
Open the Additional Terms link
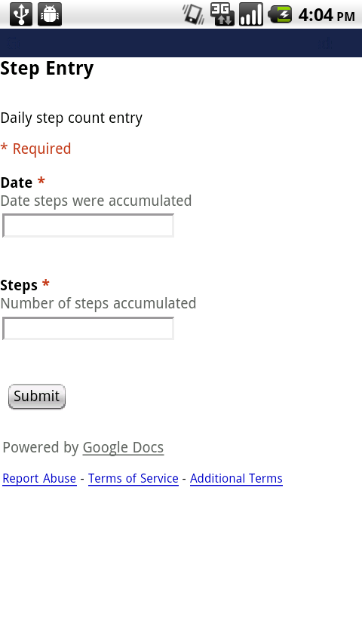tap(236, 479)
